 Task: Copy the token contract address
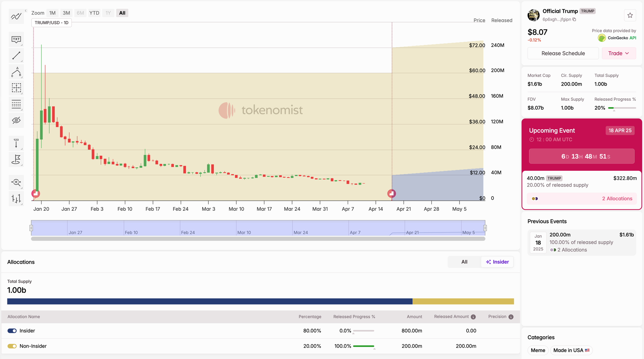coord(574,19)
